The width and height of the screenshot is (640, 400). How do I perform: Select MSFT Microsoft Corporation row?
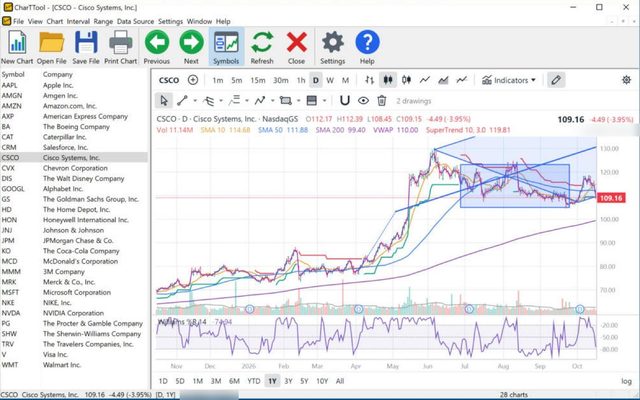(x=74, y=292)
